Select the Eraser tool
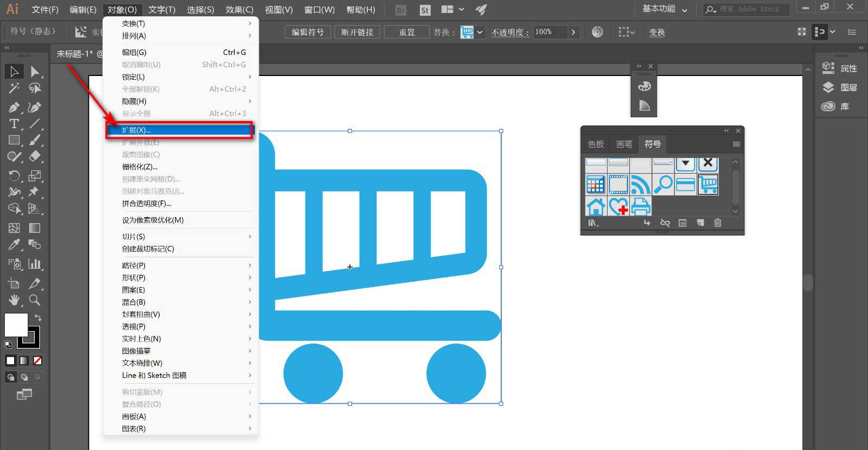Viewport: 868px width, 450px height. (x=35, y=157)
